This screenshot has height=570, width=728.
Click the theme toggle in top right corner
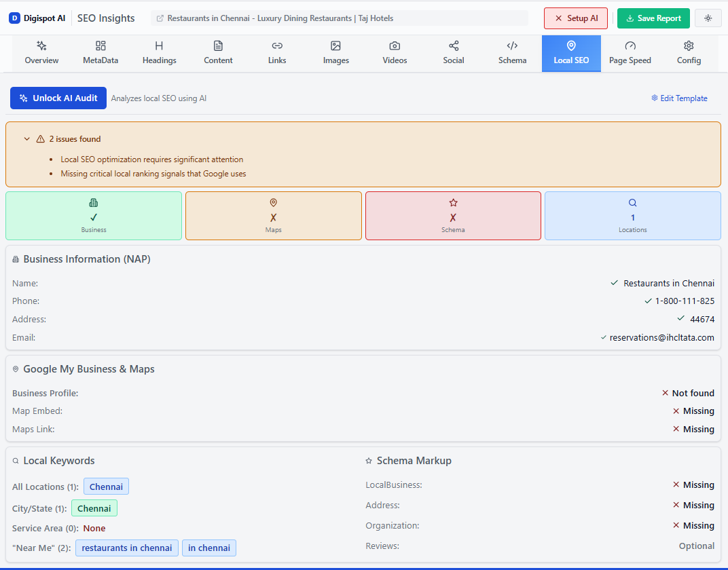click(708, 18)
